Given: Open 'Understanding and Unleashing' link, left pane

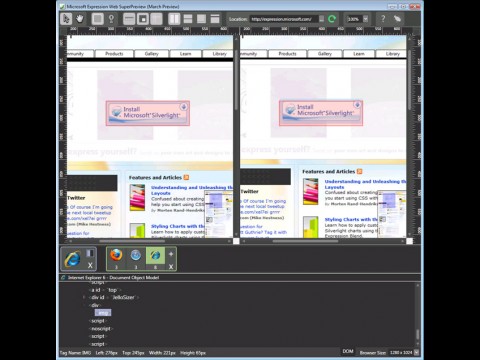Looking at the screenshot, I should click(x=192, y=190).
